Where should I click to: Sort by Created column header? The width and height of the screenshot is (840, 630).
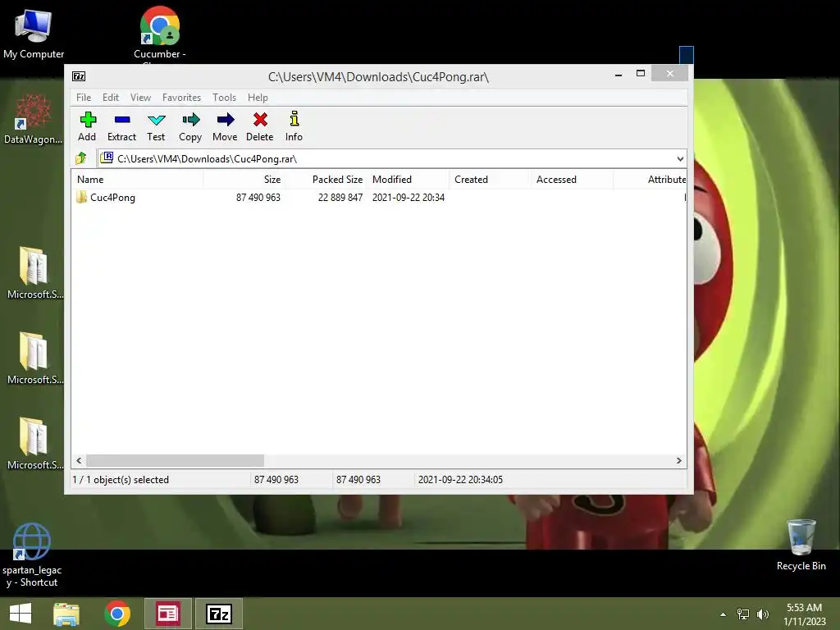coord(491,180)
